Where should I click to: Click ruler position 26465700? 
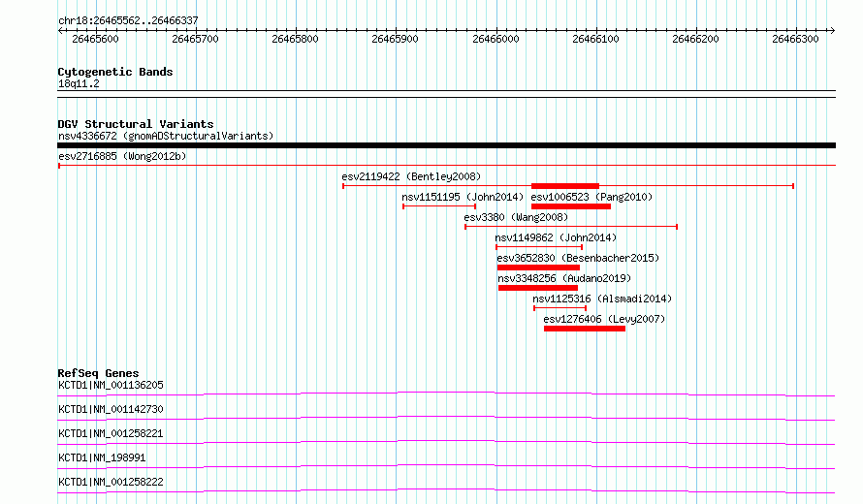point(195,39)
